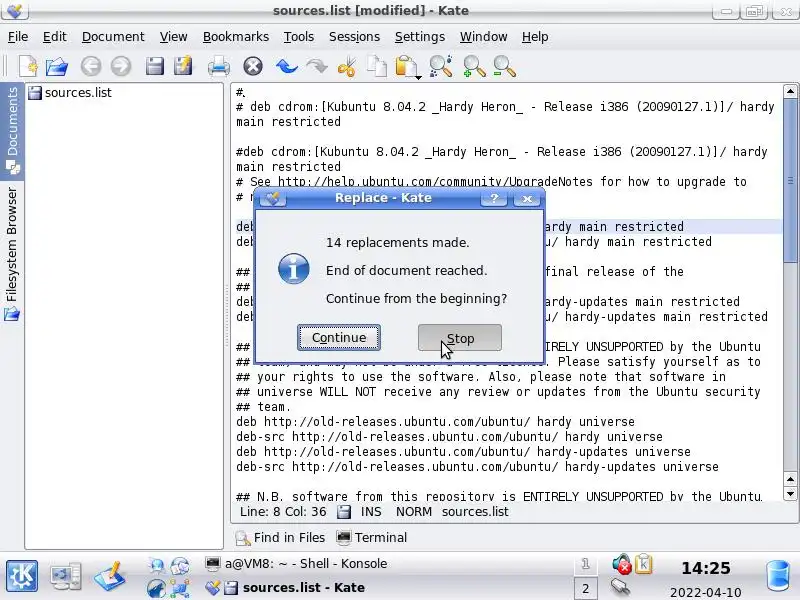800x600 pixels.
Task: Zoom out with the minus magnifier icon
Action: point(505,66)
